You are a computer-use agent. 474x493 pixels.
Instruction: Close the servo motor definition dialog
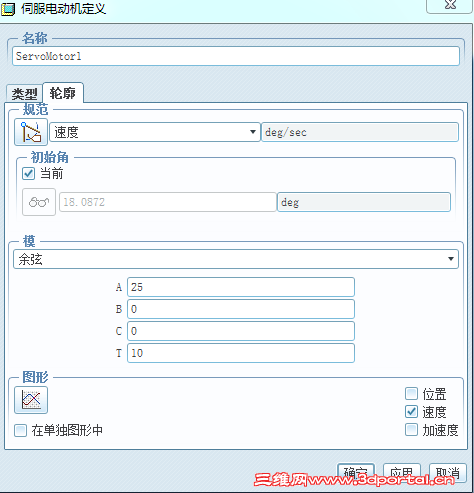tap(449, 5)
